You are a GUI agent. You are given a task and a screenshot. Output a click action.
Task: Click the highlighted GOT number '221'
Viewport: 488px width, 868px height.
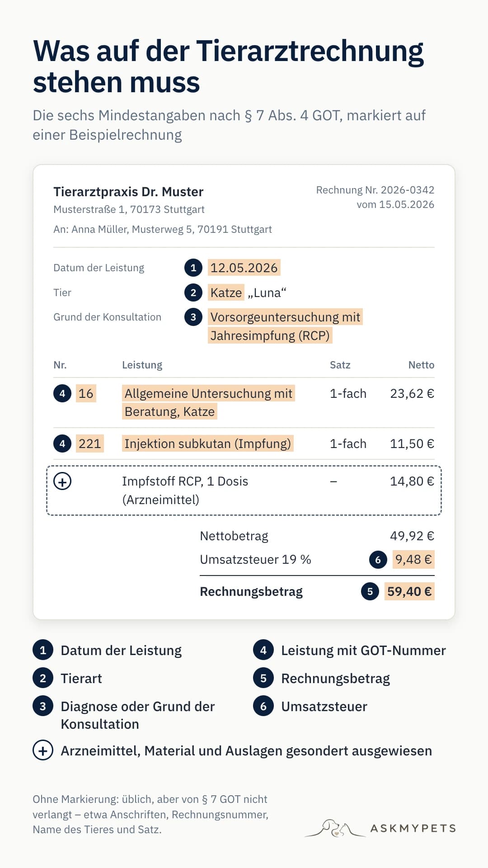click(89, 443)
